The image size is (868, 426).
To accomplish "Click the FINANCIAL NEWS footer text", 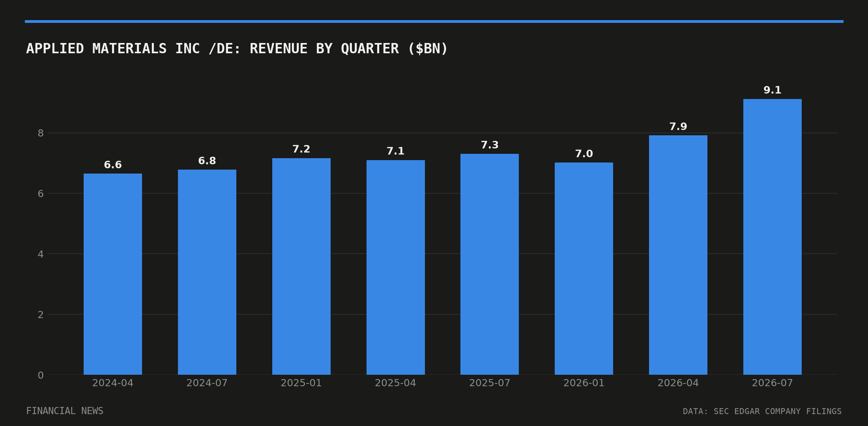I will pos(65,411).
